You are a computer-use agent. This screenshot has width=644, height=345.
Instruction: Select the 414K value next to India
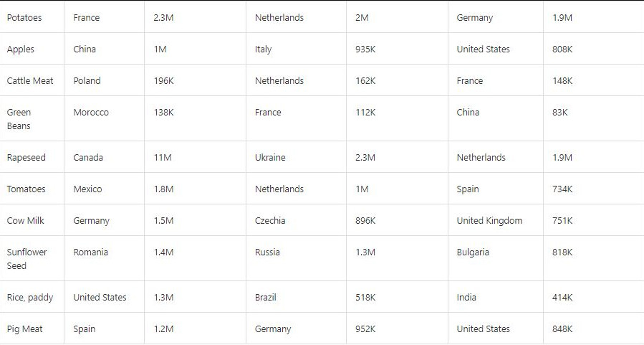tap(562, 298)
